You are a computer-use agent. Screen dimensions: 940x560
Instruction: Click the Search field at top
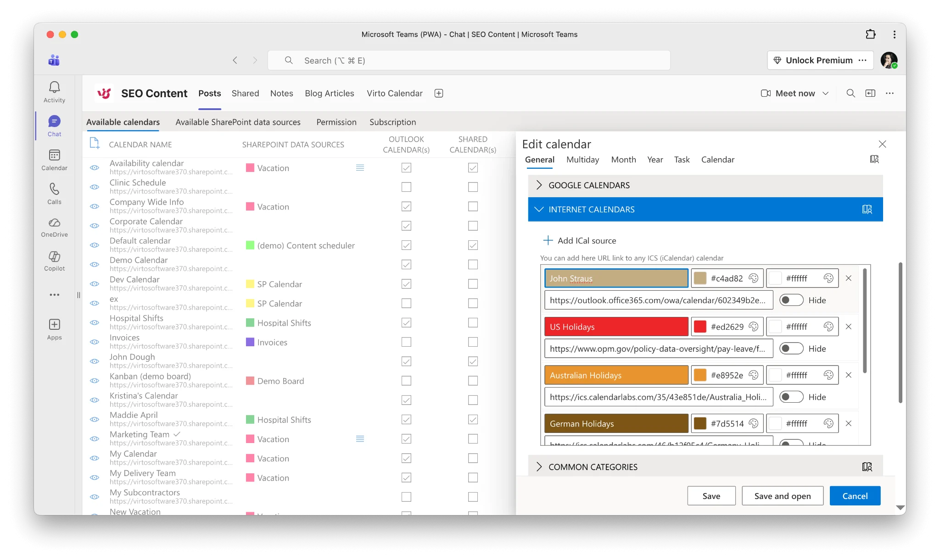(x=469, y=60)
